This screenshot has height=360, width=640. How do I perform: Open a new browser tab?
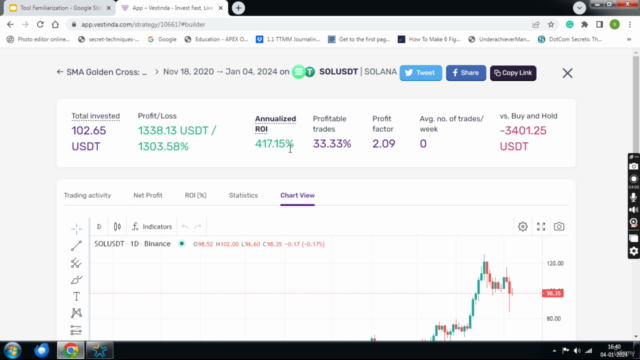[x=238, y=8]
